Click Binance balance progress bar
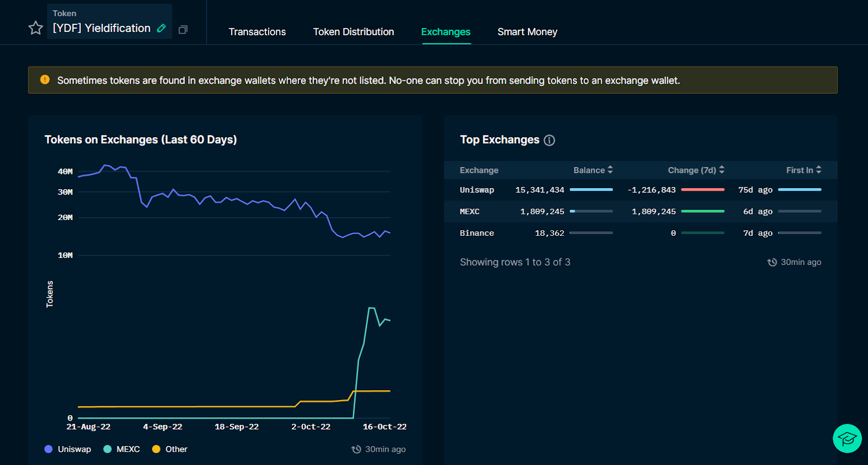This screenshot has width=868, height=465. point(591,233)
